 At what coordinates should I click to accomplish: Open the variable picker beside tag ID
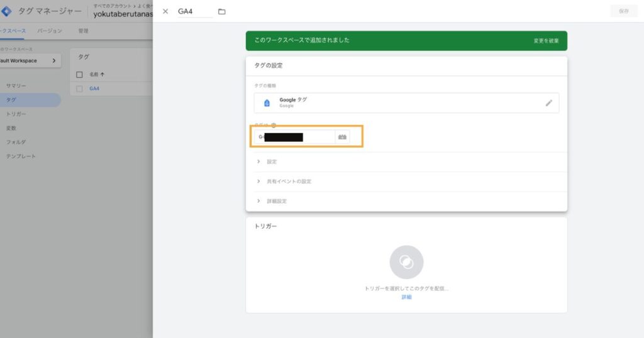point(342,137)
